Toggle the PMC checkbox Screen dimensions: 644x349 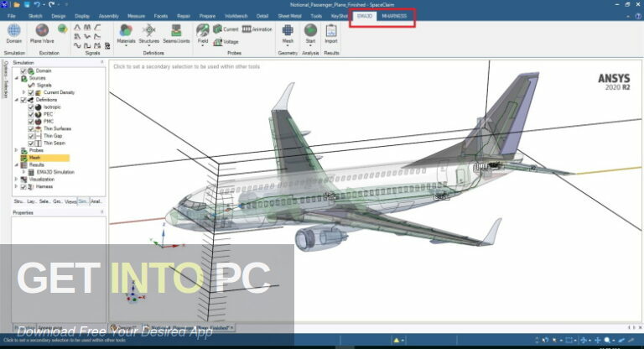click(31, 122)
